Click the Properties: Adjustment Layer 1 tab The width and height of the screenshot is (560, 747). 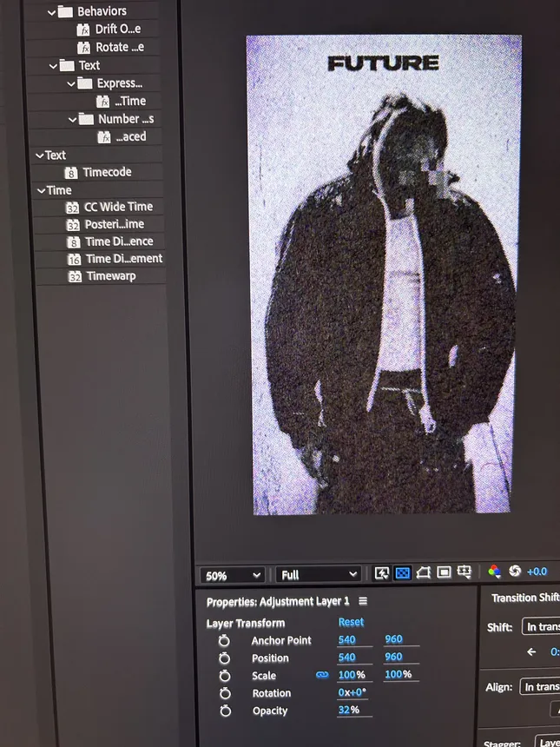(278, 602)
